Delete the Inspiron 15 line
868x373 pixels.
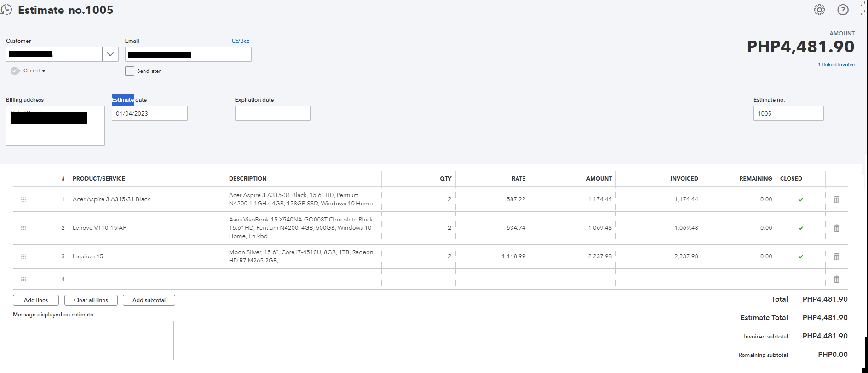tap(837, 256)
